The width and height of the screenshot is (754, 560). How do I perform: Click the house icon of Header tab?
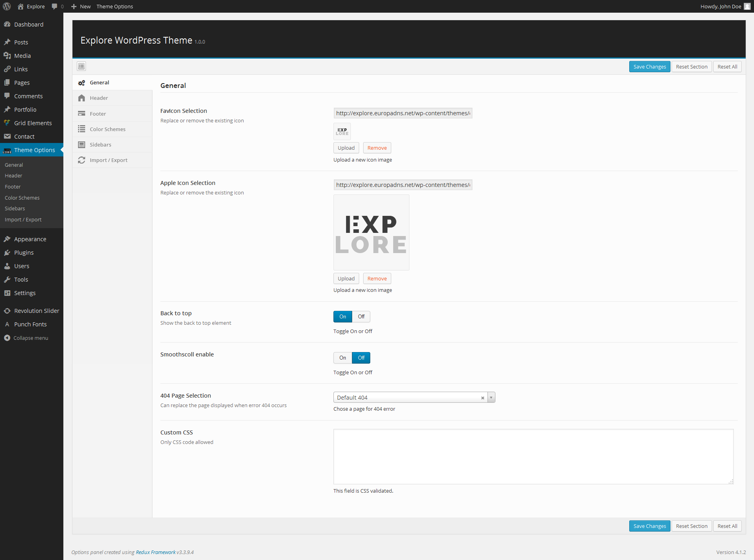tap(82, 98)
